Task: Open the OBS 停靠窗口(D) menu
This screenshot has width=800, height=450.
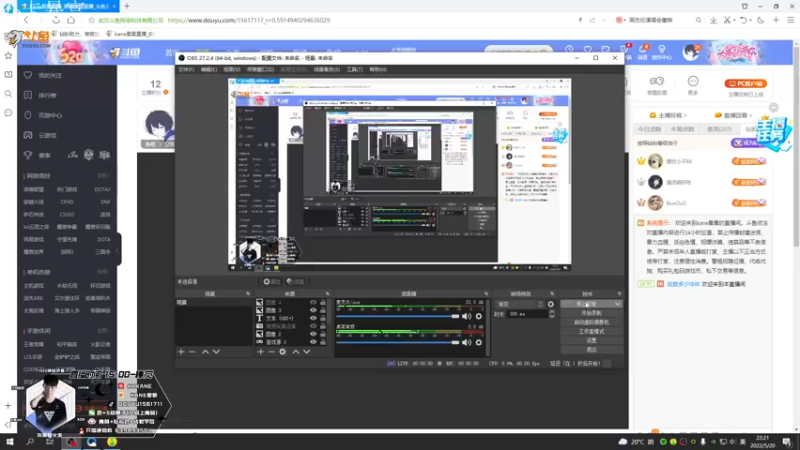Action: click(260, 69)
